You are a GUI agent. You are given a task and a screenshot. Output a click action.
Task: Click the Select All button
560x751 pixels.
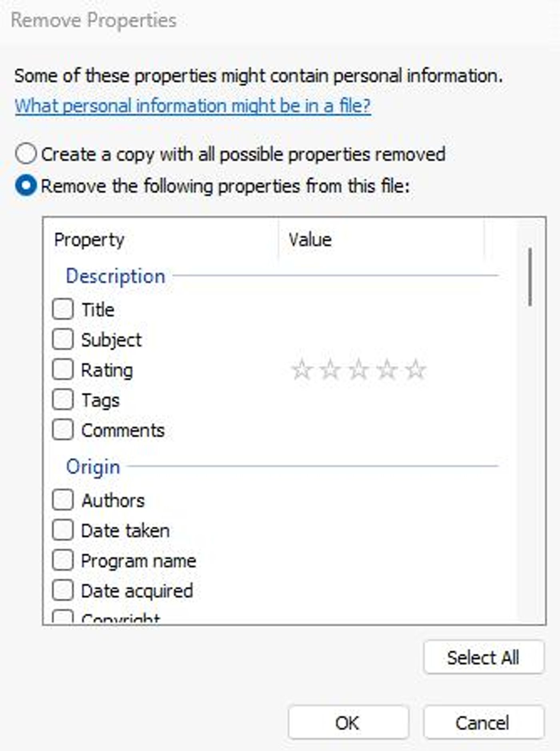tap(484, 657)
